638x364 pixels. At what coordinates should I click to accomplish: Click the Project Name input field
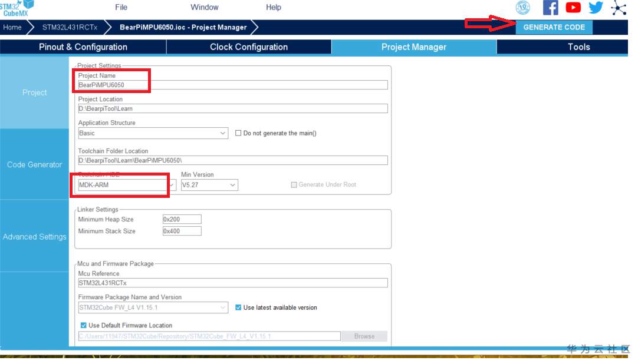[233, 85]
